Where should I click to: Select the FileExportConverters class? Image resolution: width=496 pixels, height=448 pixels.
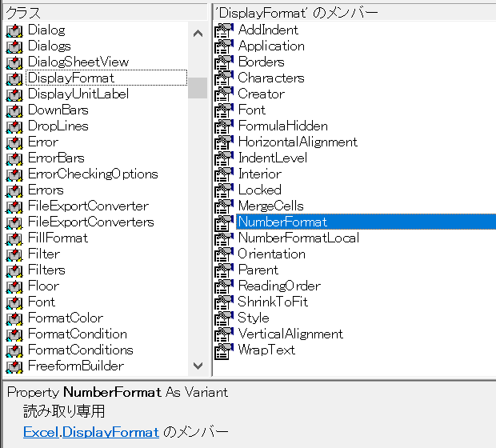91,222
